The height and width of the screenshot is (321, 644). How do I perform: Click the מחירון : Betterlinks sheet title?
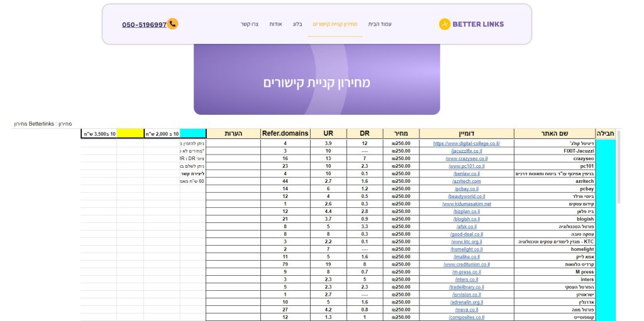(43, 124)
